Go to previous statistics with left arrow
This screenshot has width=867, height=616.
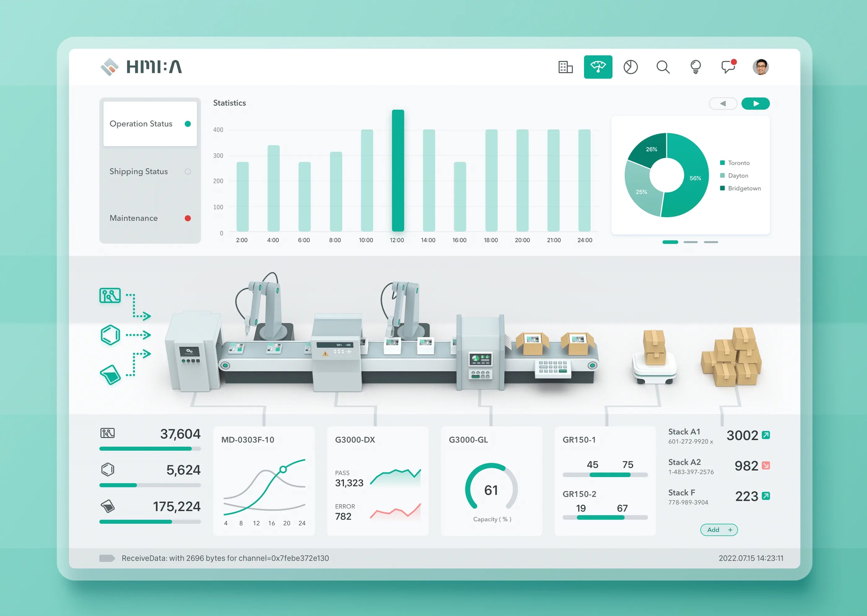point(723,104)
